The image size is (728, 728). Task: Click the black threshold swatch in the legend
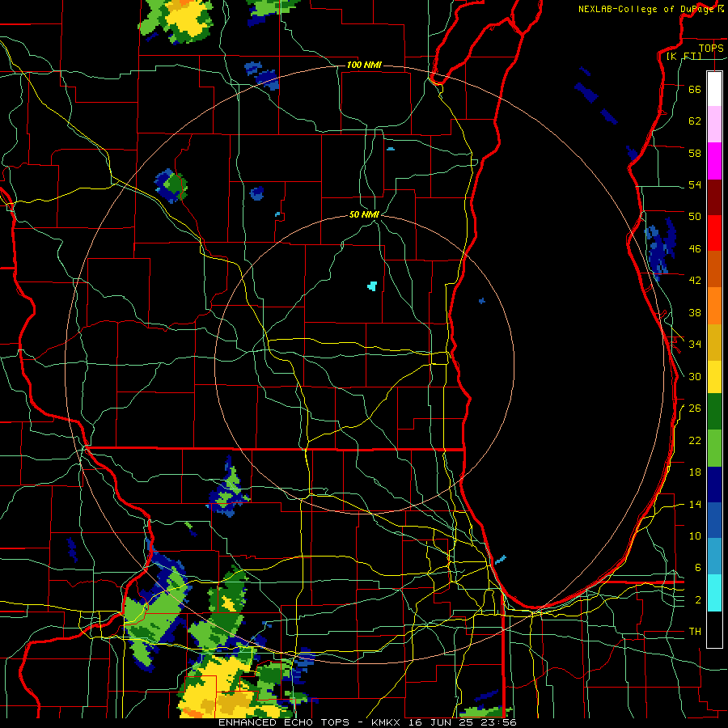714,629
